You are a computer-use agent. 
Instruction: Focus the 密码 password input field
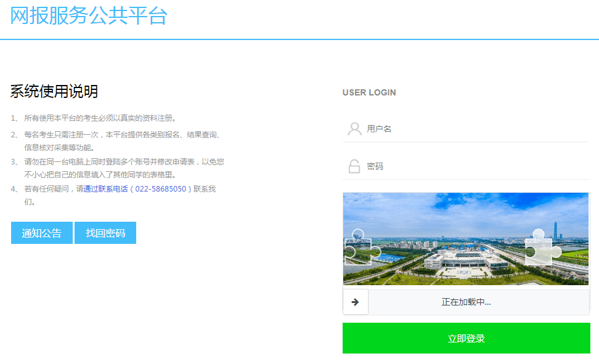tap(466, 166)
